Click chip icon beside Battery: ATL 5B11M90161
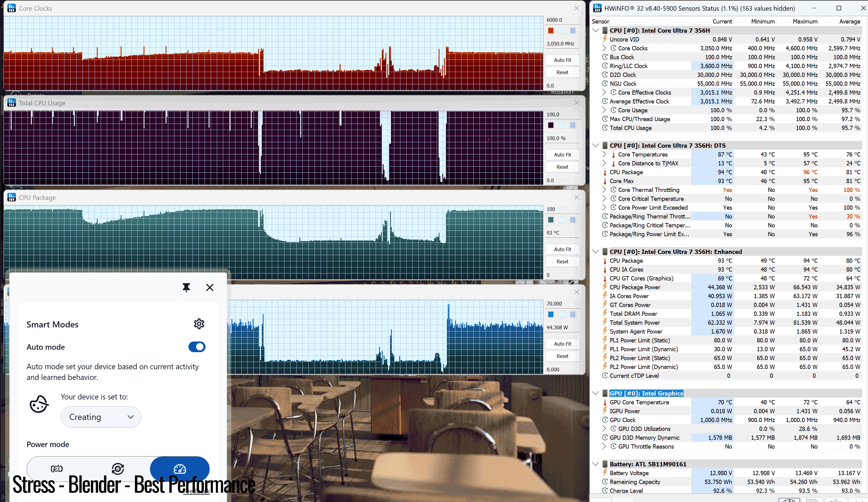This screenshot has width=868, height=502. (605, 464)
